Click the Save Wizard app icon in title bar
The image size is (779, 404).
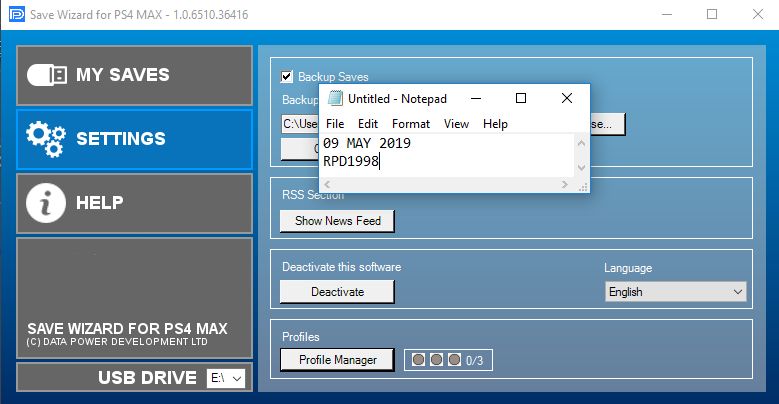16,14
